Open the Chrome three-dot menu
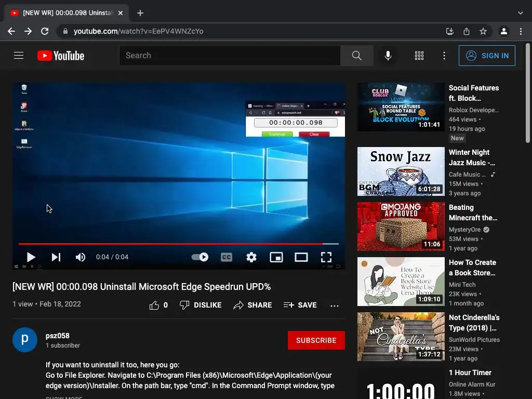This screenshot has height=399, width=532. tap(521, 31)
